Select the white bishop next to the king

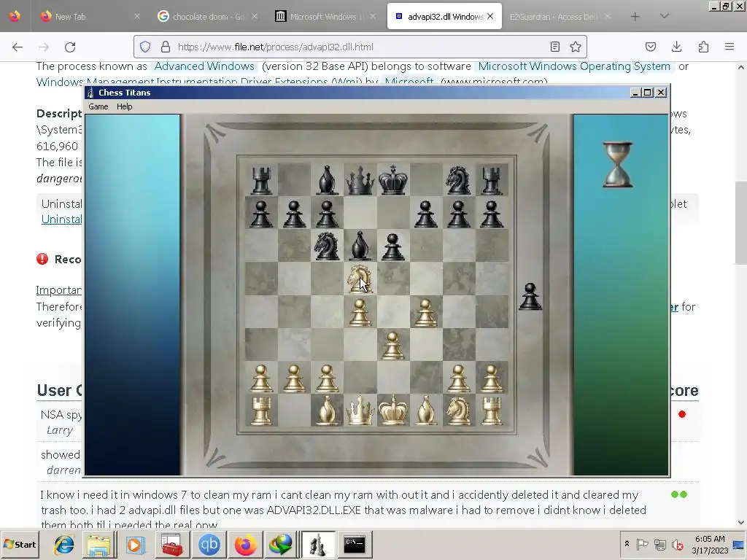[x=425, y=411]
